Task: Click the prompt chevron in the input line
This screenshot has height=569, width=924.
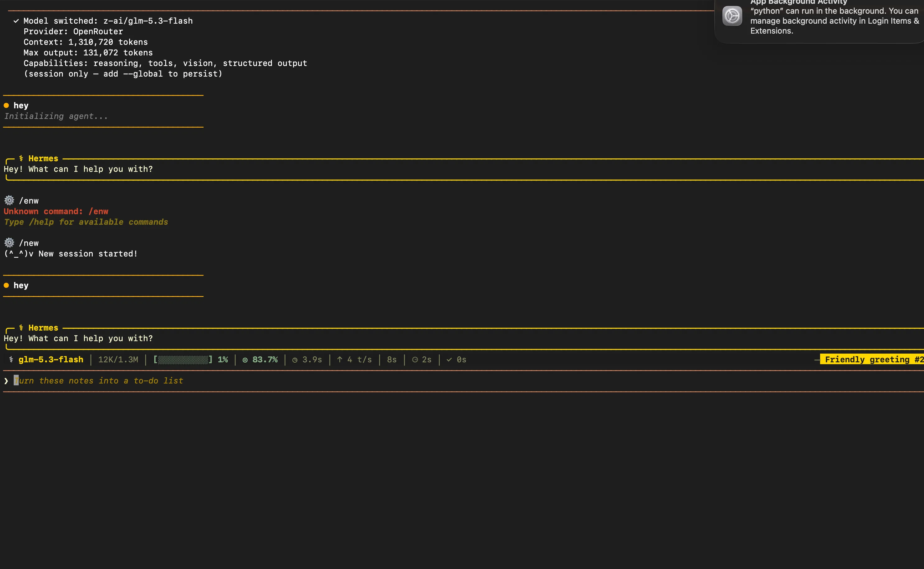Action: (x=6, y=381)
